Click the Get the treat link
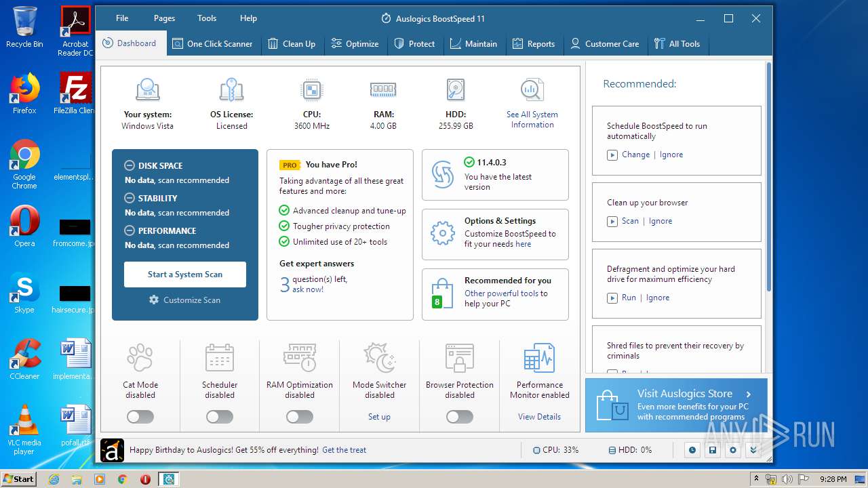 (344, 450)
